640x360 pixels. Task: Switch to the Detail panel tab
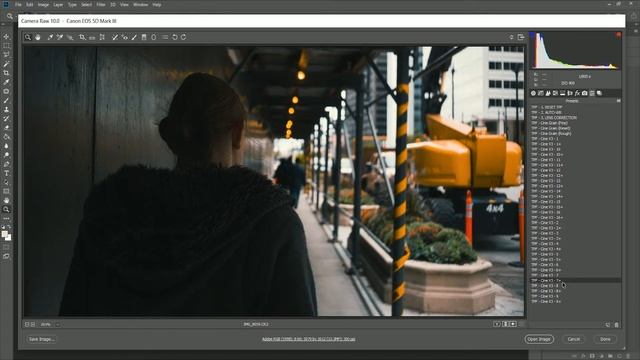(548, 93)
